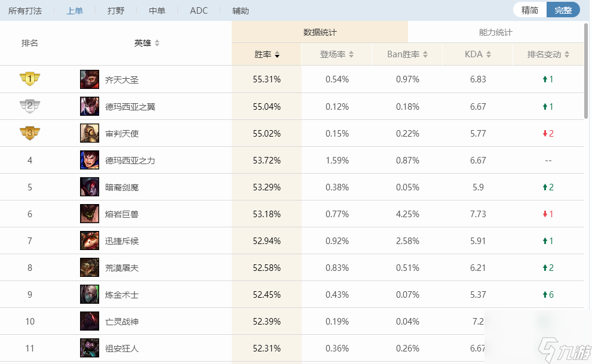Switch to 完整 full view
The height and width of the screenshot is (364, 592).
(563, 10)
